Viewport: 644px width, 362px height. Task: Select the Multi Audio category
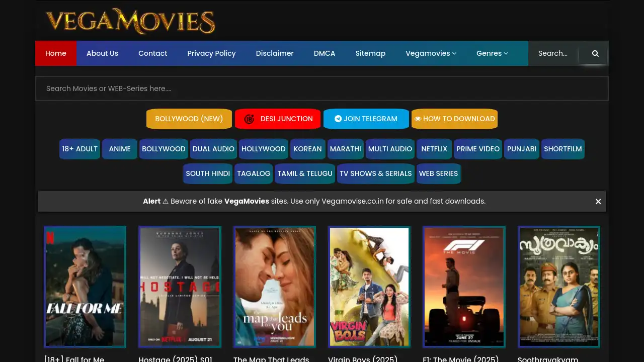(390, 149)
